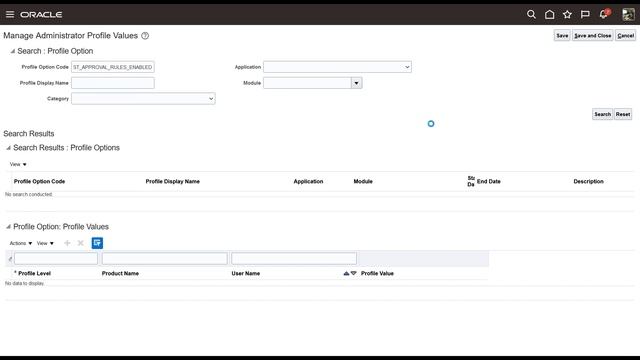Open the Module dropdown arrow
Image resolution: width=640 pixels, height=360 pixels.
click(356, 83)
